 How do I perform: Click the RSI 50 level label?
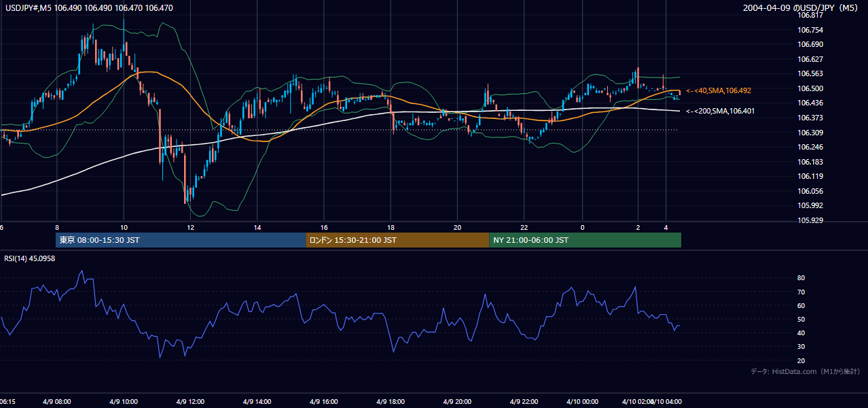click(x=801, y=319)
